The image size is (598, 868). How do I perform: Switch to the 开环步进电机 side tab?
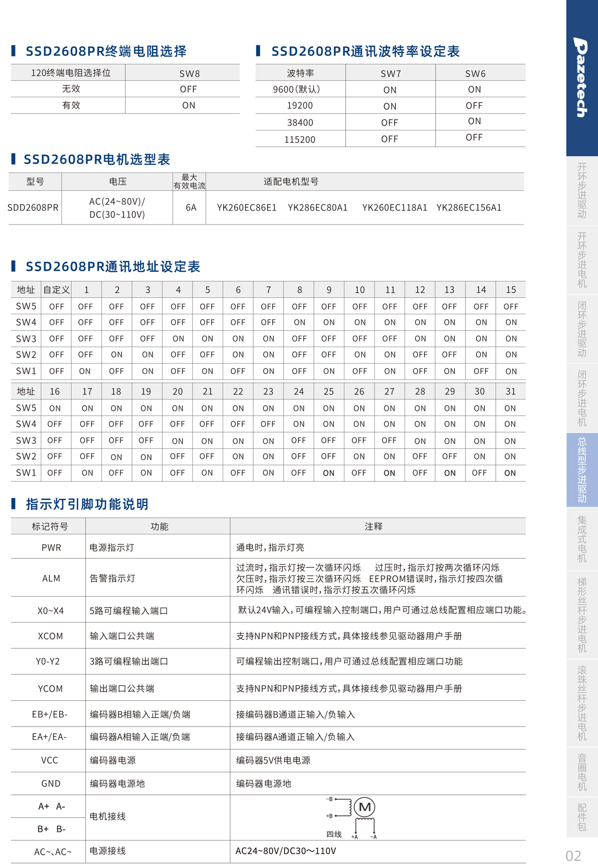coord(582,260)
